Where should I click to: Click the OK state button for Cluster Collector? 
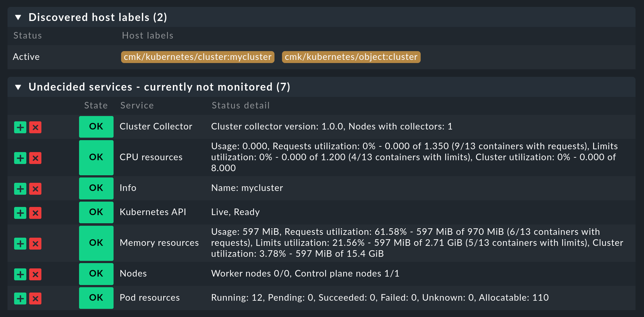[x=96, y=127]
